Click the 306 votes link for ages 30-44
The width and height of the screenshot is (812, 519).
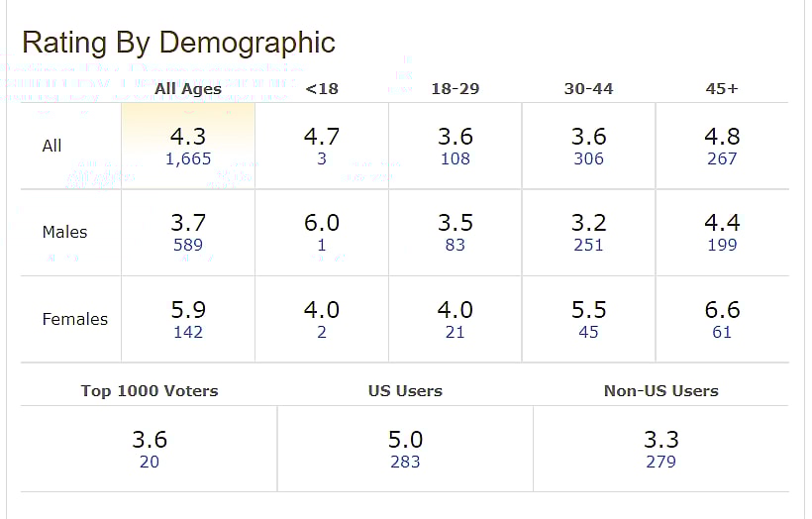(588, 158)
